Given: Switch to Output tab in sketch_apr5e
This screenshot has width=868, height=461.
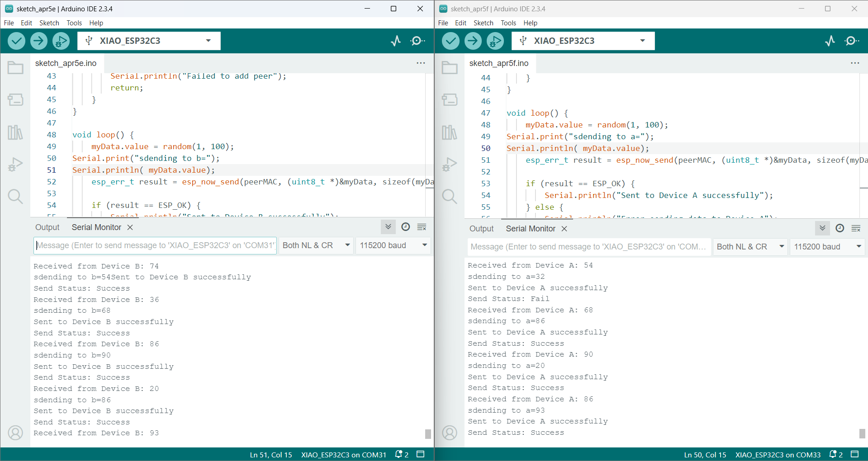Looking at the screenshot, I should coord(47,227).
